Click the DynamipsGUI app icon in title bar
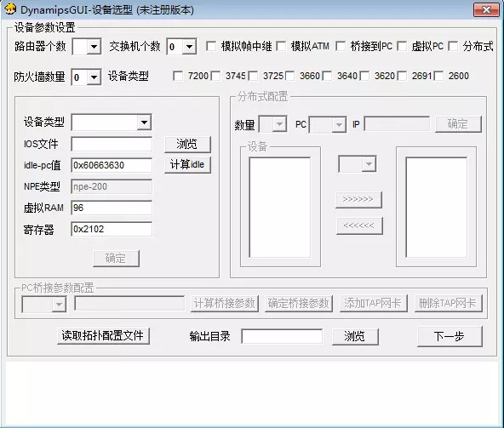 click(10, 9)
